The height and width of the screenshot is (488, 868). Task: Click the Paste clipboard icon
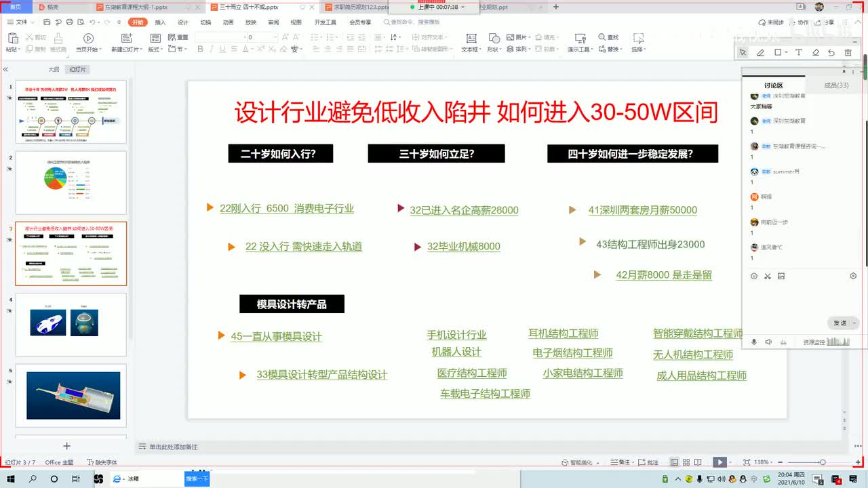click(12, 38)
